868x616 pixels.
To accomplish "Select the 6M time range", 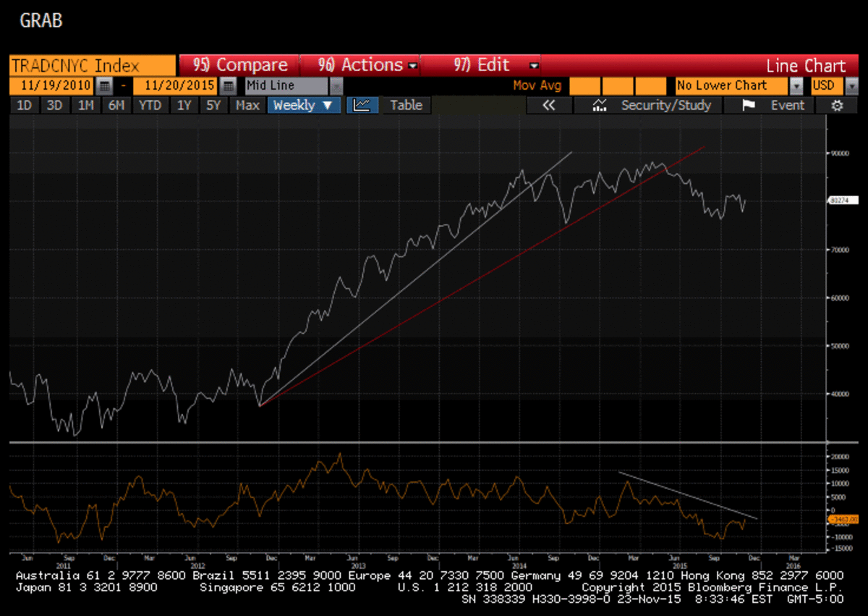I will pos(116,105).
